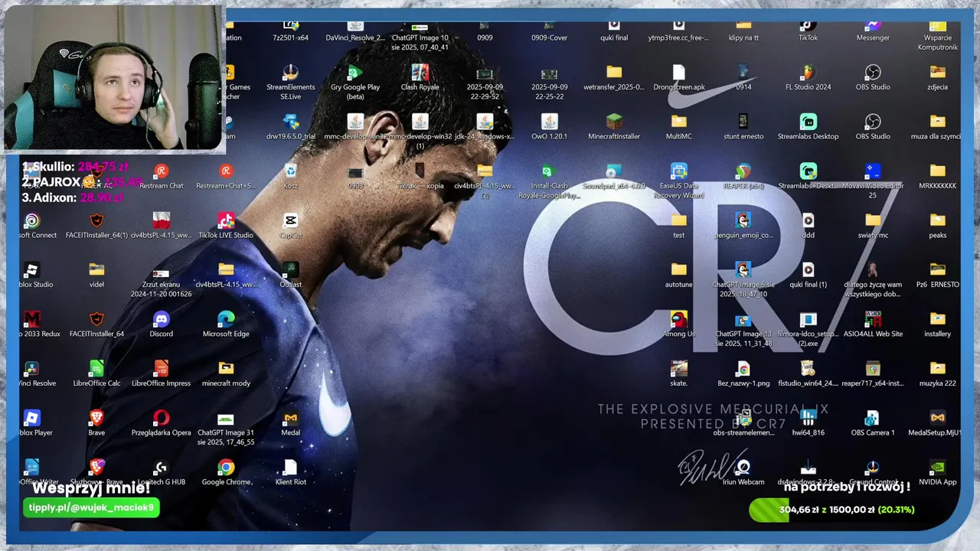
Task: Open the penguin_emoji_co... image
Action: pos(743,225)
